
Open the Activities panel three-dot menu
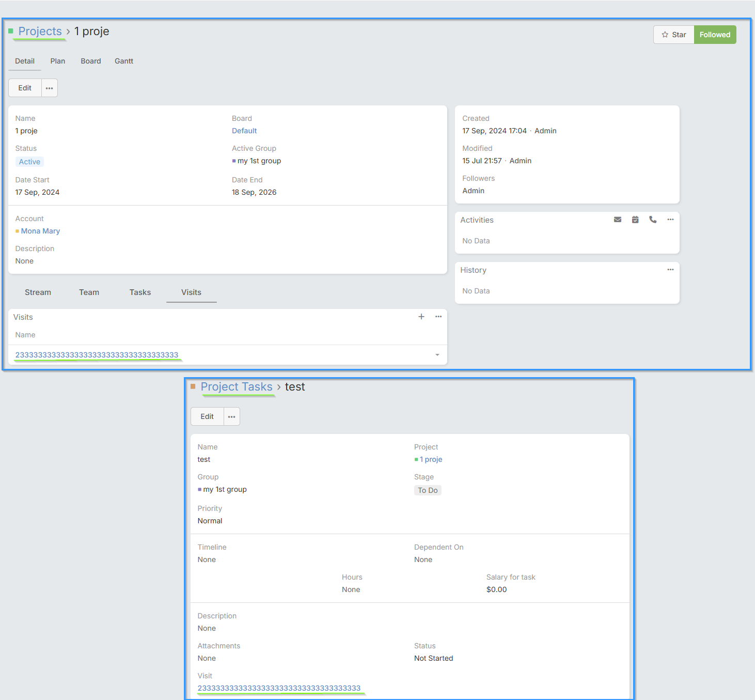pyautogui.click(x=670, y=220)
